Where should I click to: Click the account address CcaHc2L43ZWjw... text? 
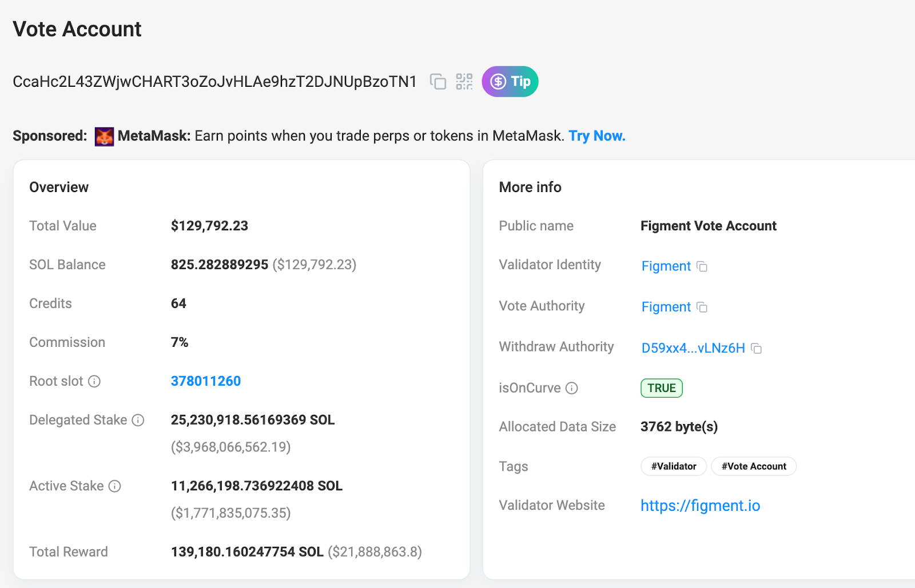214,82
